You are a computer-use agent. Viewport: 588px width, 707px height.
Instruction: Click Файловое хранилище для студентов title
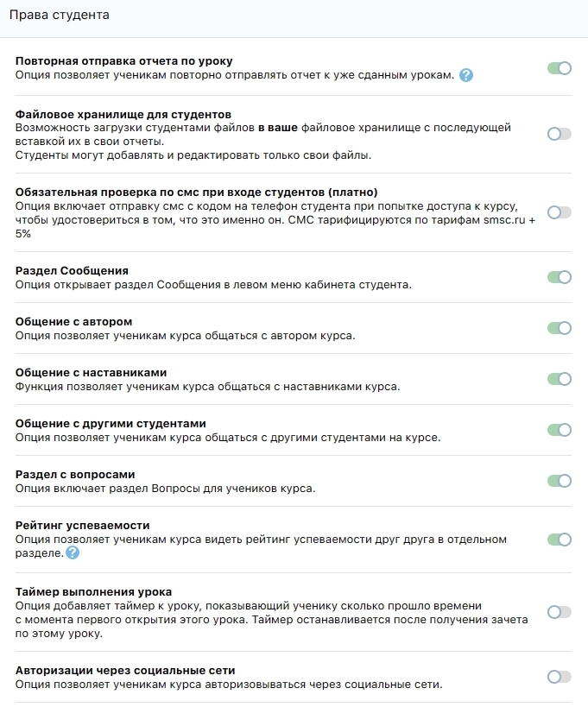(123, 114)
